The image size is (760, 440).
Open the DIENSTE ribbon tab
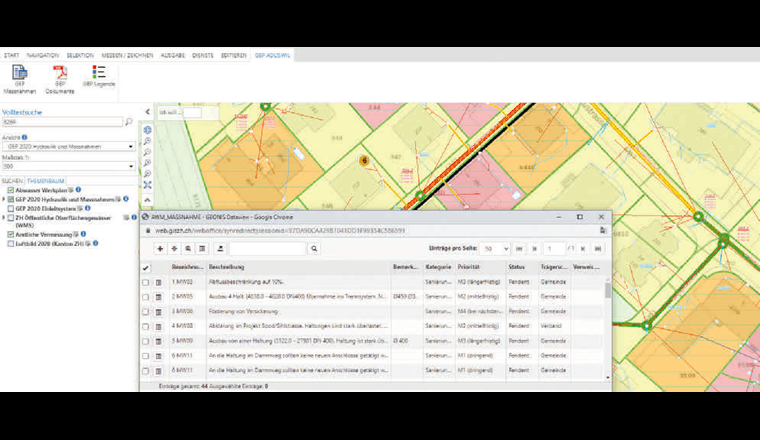pos(203,56)
